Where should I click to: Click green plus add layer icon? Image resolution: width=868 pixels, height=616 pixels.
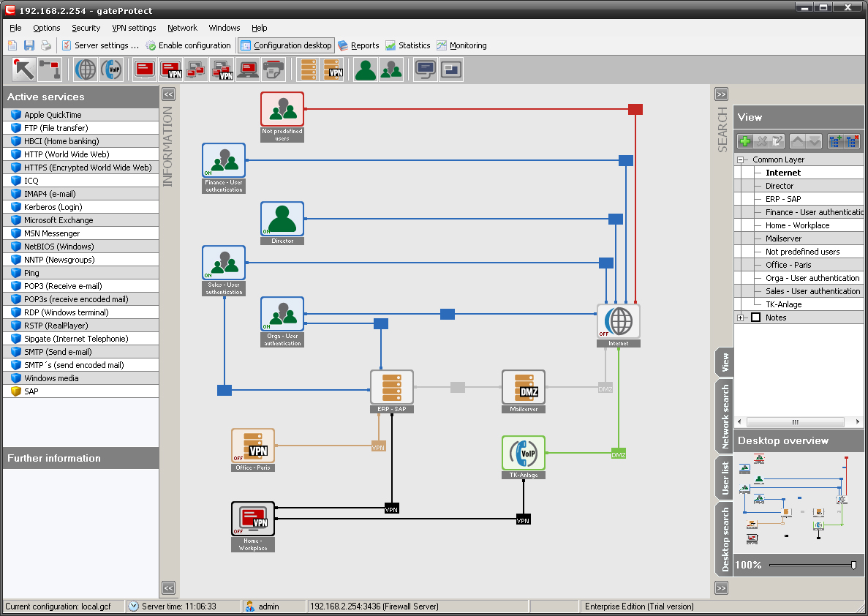point(745,141)
